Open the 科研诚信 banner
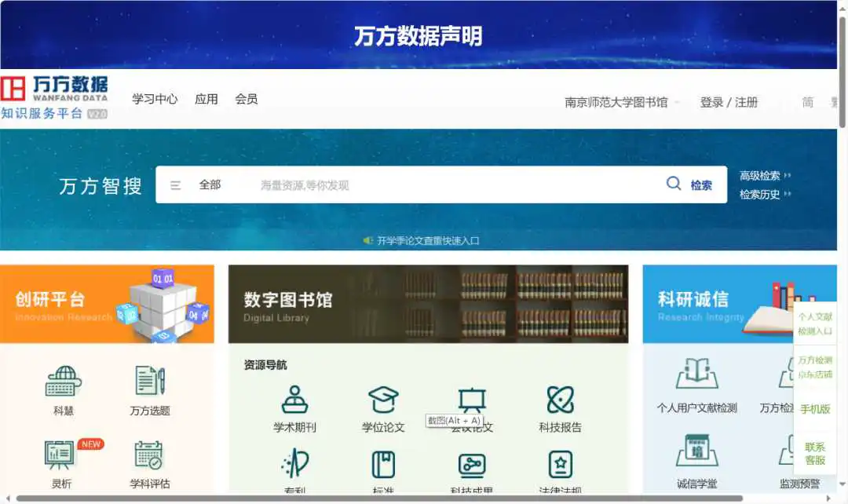This screenshot has height=504, width=848. 740,304
